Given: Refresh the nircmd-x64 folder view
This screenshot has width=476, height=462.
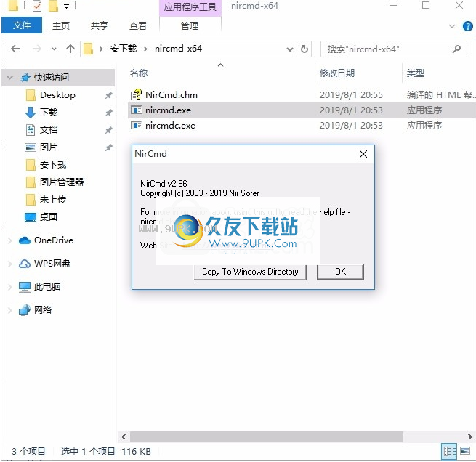Looking at the screenshot, I should click(x=304, y=49).
